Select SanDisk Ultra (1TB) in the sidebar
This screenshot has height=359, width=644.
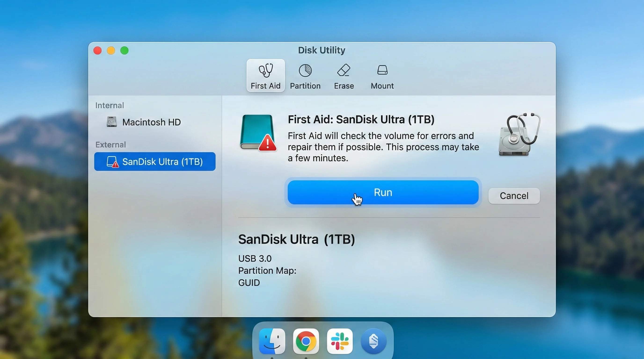(155, 162)
